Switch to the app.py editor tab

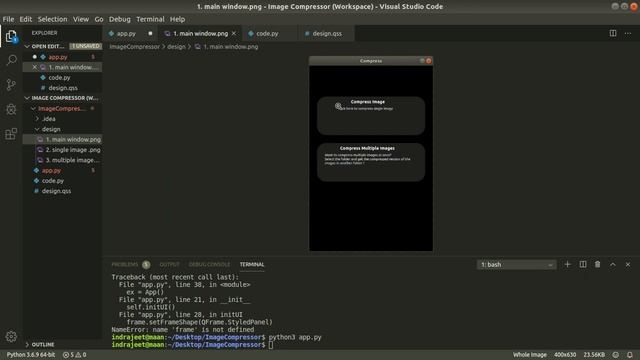pyautogui.click(x=127, y=33)
